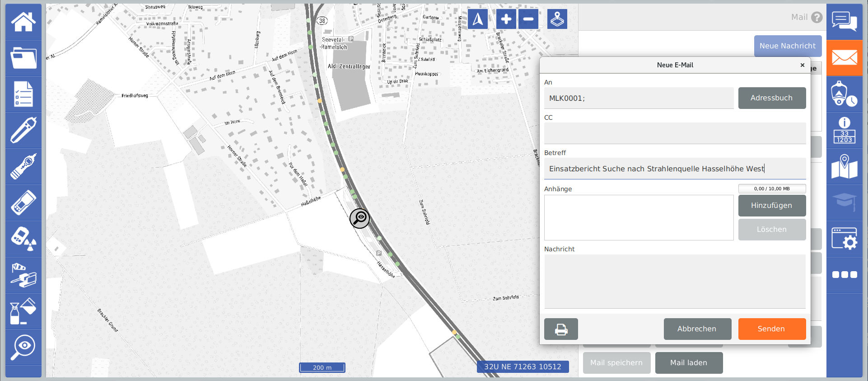
Task: Click the Anhänge attachment list box
Action: point(639,217)
